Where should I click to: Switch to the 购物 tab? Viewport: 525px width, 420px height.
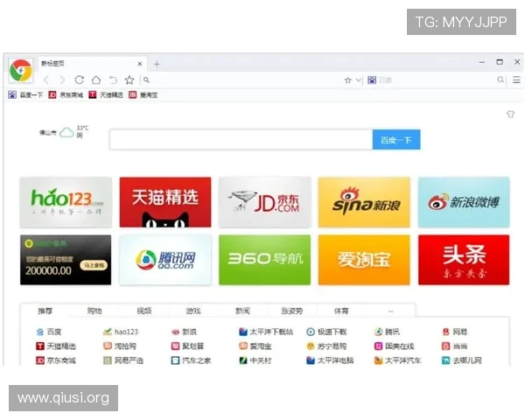[94, 311]
